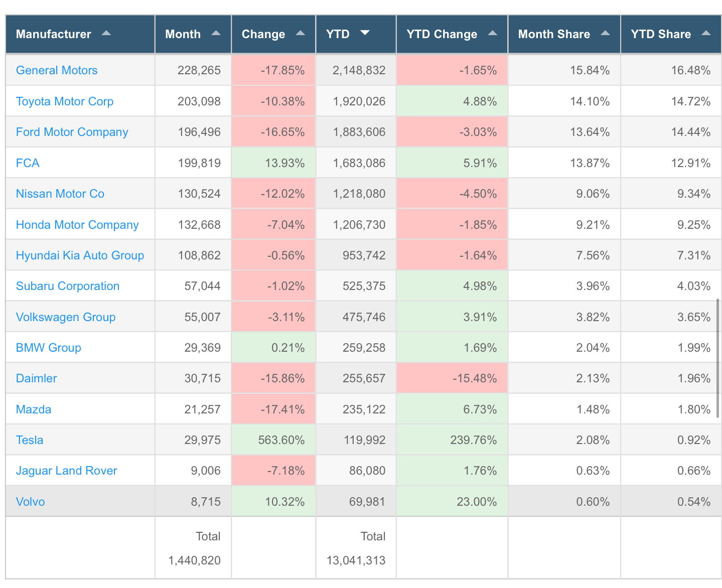Open the FCA manufacturer link
This screenshot has width=722, height=588.
point(28,163)
